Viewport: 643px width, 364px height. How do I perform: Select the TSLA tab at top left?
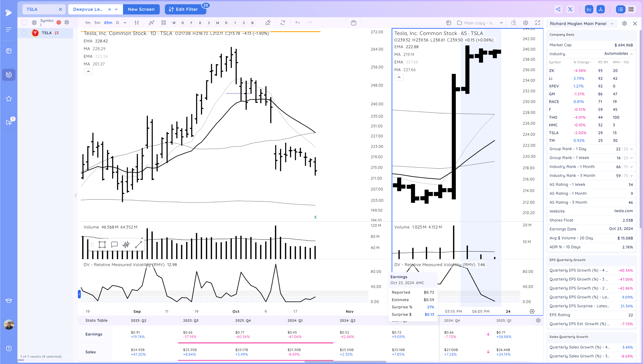pyautogui.click(x=32, y=9)
